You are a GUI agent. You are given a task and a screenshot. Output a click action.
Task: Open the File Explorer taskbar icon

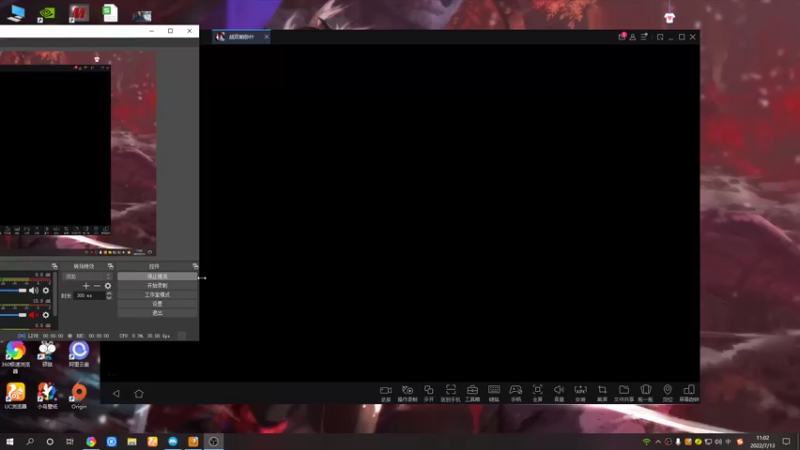tap(132, 441)
